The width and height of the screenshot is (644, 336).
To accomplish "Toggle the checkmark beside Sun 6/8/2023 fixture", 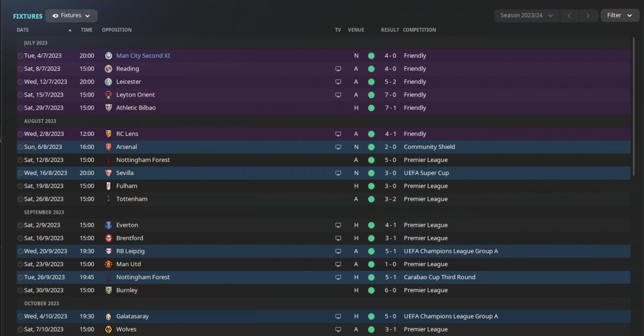I will (20, 147).
